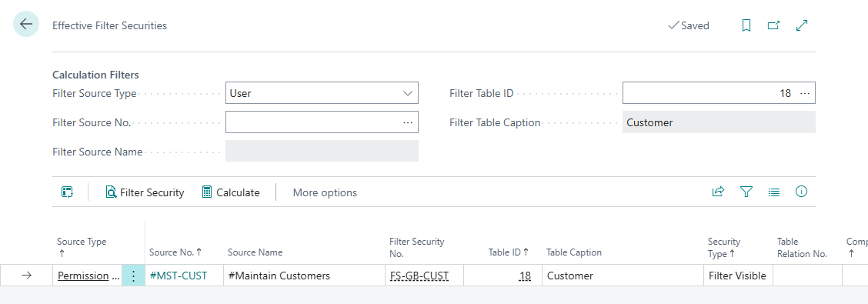The image size is (868, 304).
Task: Click the share icon above the list
Action: 718,192
